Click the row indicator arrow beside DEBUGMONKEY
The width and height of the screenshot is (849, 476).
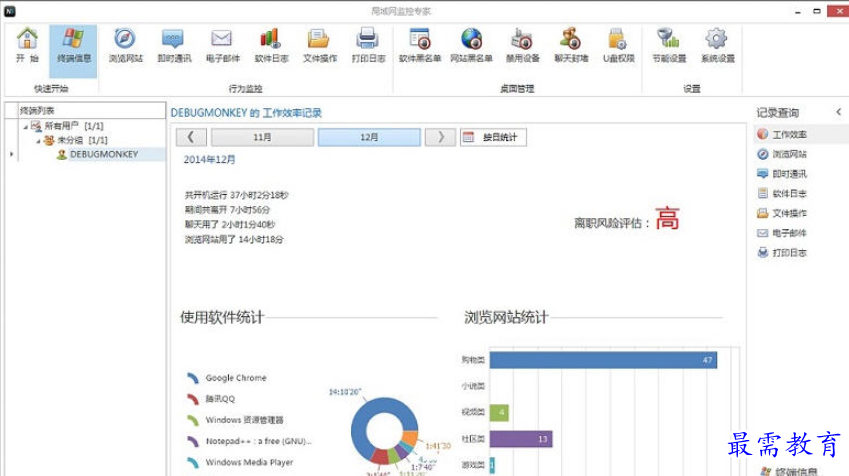point(11,154)
